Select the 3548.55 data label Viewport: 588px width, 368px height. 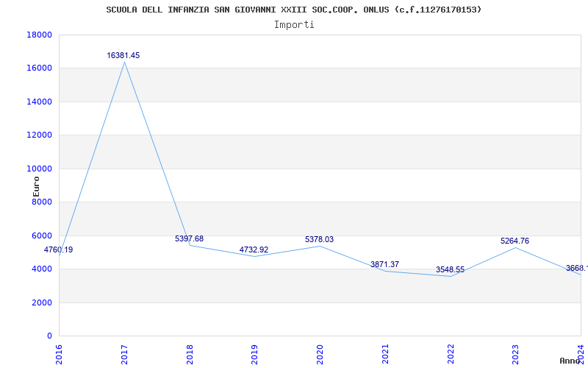[450, 269]
